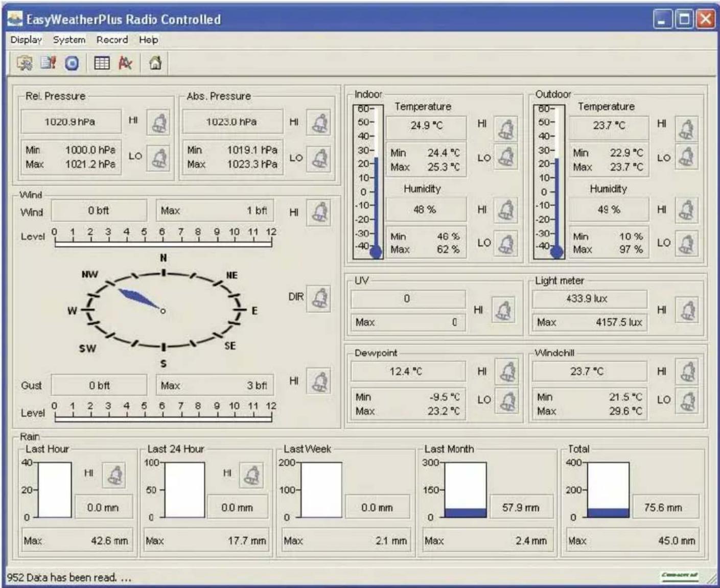Toggle the Light meter HI alarm bell

(687, 310)
